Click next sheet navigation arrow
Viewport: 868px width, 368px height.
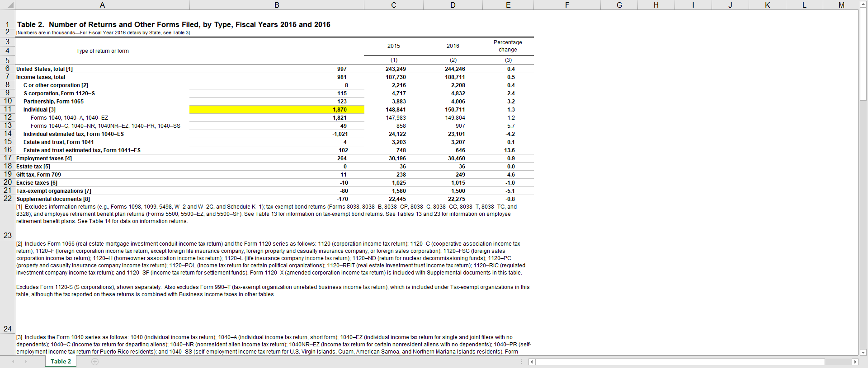pyautogui.click(x=26, y=362)
